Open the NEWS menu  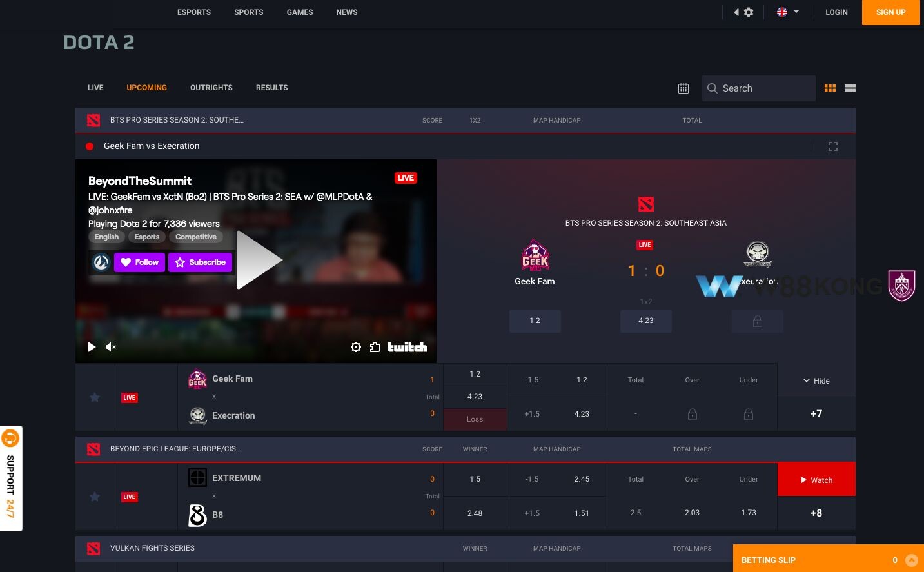[347, 12]
